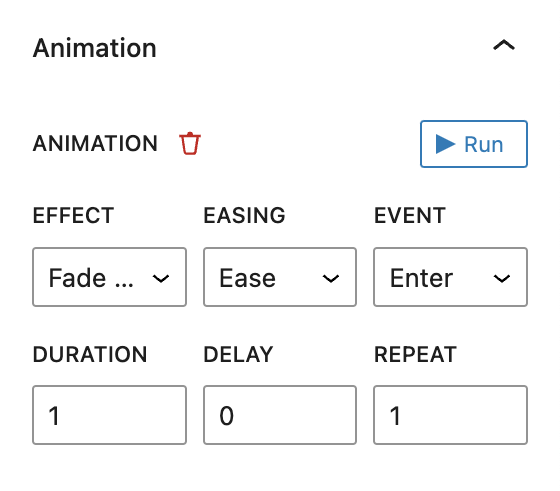Run the animation preview
Viewport: 560px width, 491px height.
[x=474, y=144]
